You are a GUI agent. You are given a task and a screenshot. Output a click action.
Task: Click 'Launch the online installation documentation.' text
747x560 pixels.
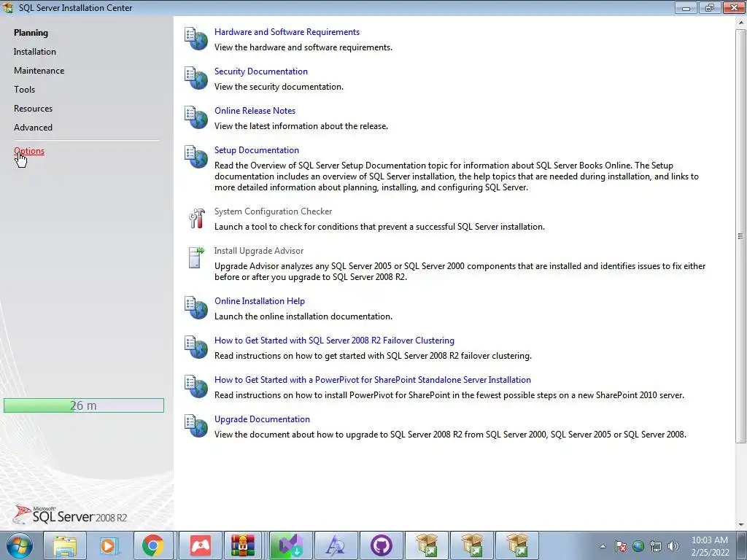(303, 316)
